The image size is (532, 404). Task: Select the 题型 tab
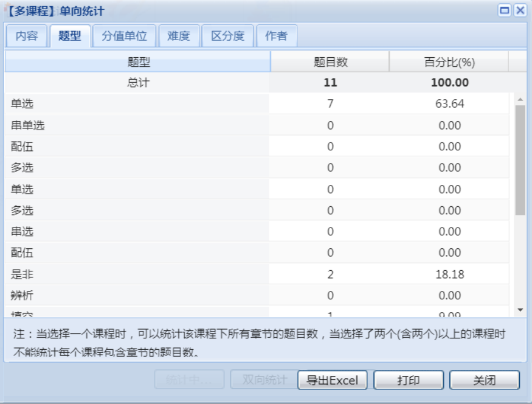[69, 36]
